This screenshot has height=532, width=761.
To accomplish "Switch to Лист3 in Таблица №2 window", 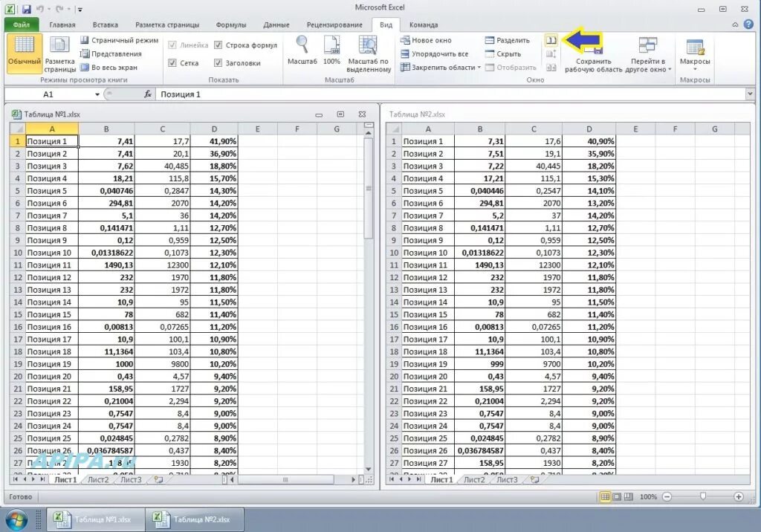I will pos(507,479).
